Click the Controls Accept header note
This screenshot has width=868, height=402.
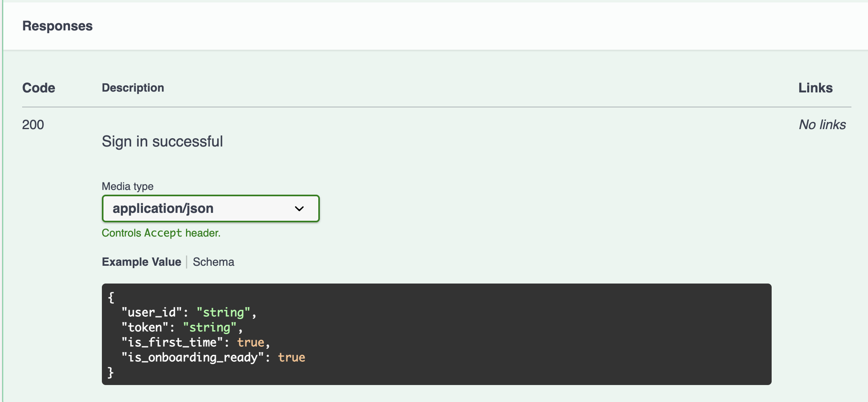(161, 233)
